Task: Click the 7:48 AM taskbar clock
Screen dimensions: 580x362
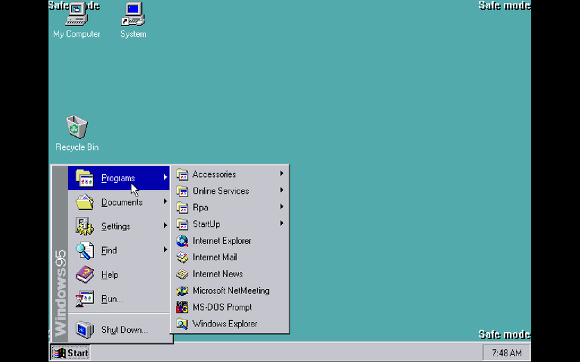Action: click(506, 353)
